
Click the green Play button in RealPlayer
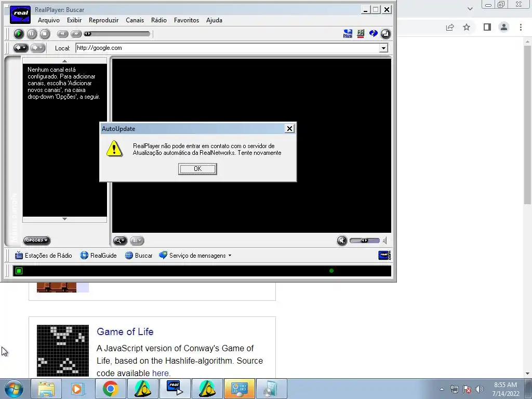(19, 34)
